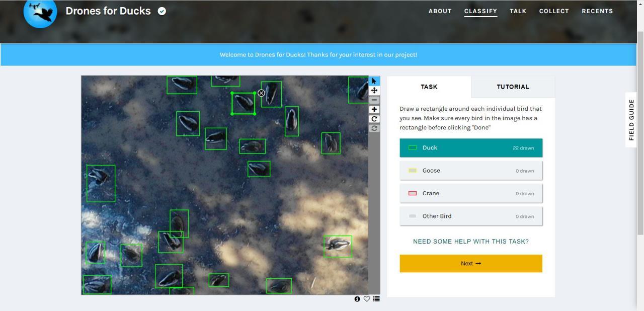Open the About page
Screen dimensions: 644x311
click(x=440, y=11)
